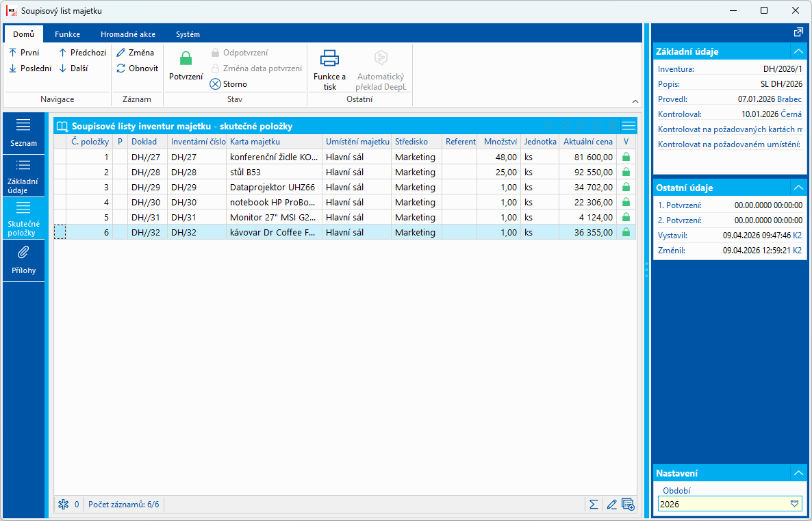Select Změna data potvrzení

(x=256, y=68)
